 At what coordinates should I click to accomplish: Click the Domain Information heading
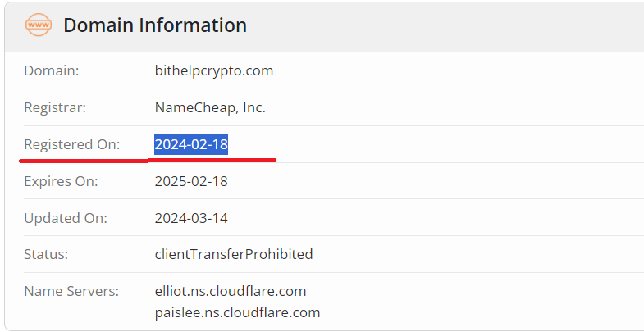tap(155, 25)
